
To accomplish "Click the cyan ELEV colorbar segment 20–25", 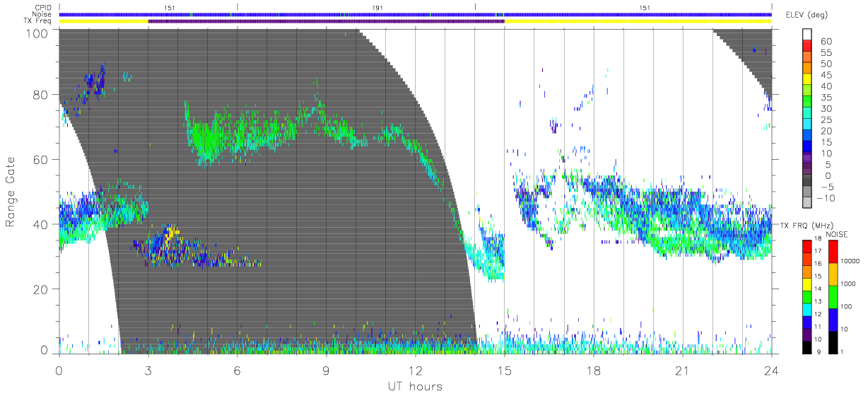I will (x=807, y=125).
